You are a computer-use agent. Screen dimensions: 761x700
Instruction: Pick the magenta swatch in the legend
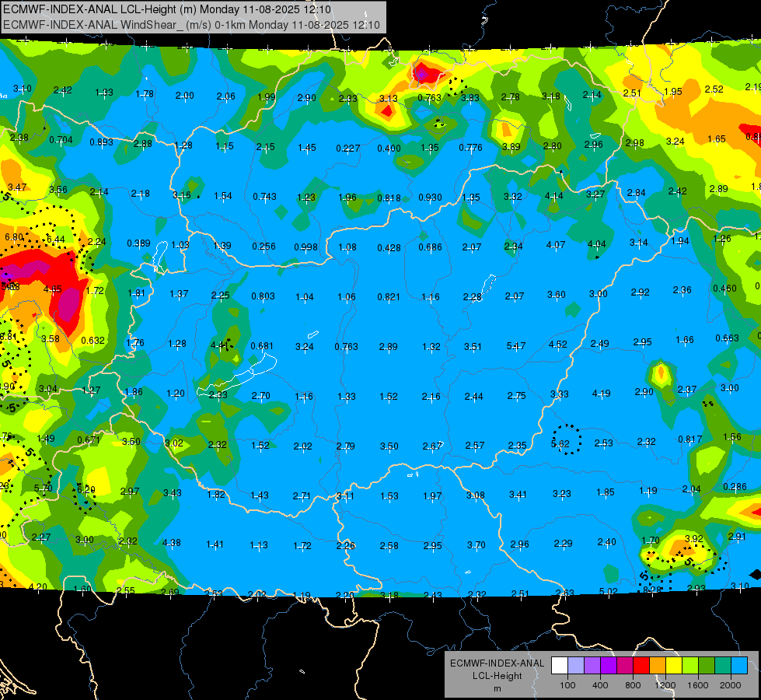coord(625,665)
